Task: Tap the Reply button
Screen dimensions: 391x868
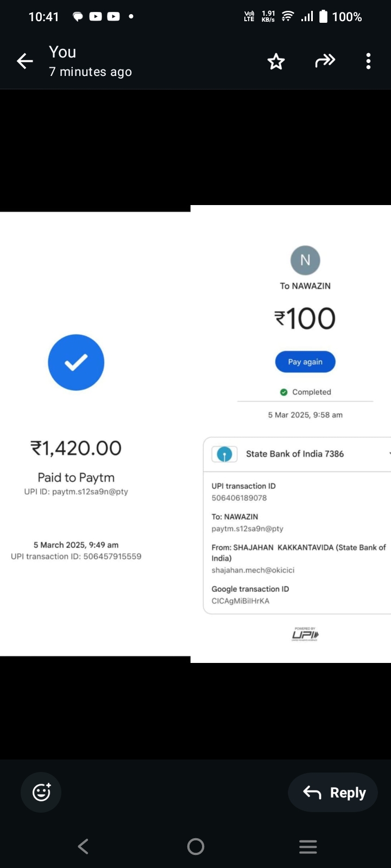Action: pos(333,793)
